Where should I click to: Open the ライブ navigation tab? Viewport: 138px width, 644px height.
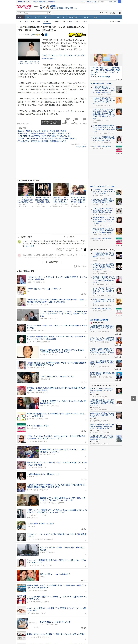(x=37, y=17)
